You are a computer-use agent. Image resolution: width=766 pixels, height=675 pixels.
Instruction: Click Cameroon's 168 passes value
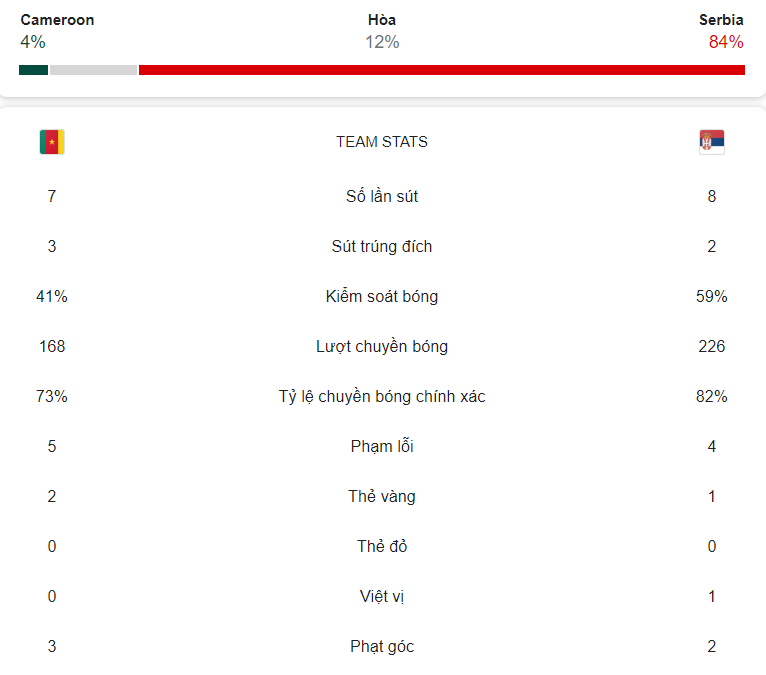[52, 346]
